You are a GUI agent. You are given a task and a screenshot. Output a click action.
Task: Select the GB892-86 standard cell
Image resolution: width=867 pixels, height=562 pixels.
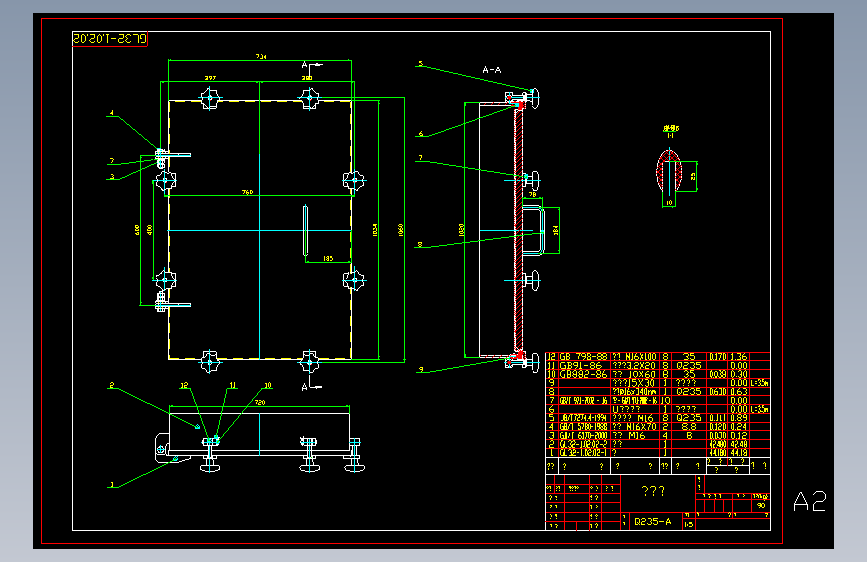pos(583,374)
